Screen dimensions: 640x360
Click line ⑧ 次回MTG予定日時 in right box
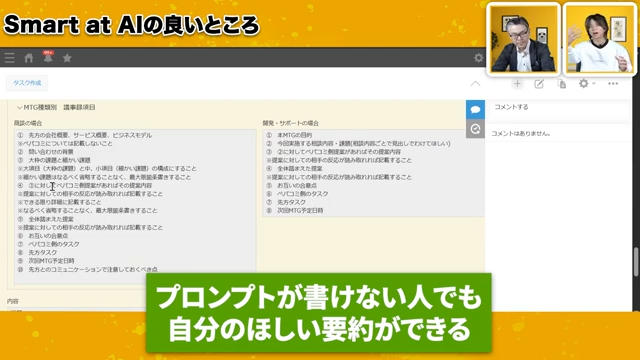point(295,211)
